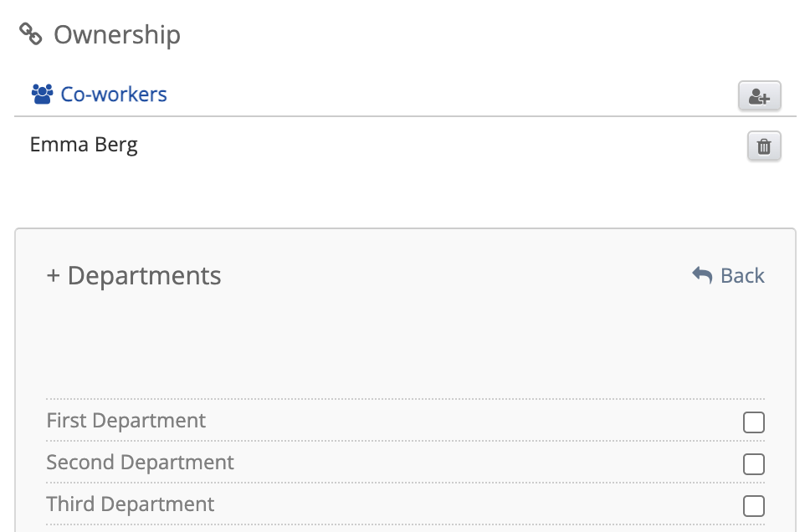Click the Departments panel heading text

(x=144, y=276)
